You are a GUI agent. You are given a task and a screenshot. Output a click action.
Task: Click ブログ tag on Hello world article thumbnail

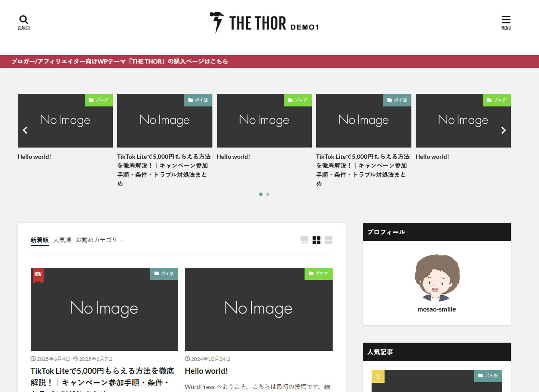[318, 274]
